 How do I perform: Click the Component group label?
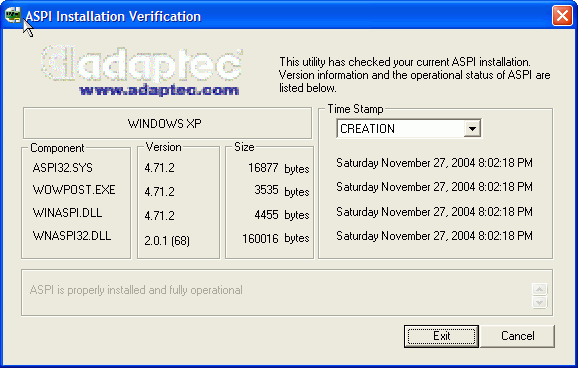[57, 148]
